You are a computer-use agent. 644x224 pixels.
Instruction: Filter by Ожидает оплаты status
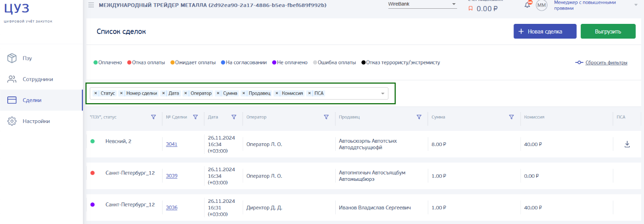pos(193,62)
